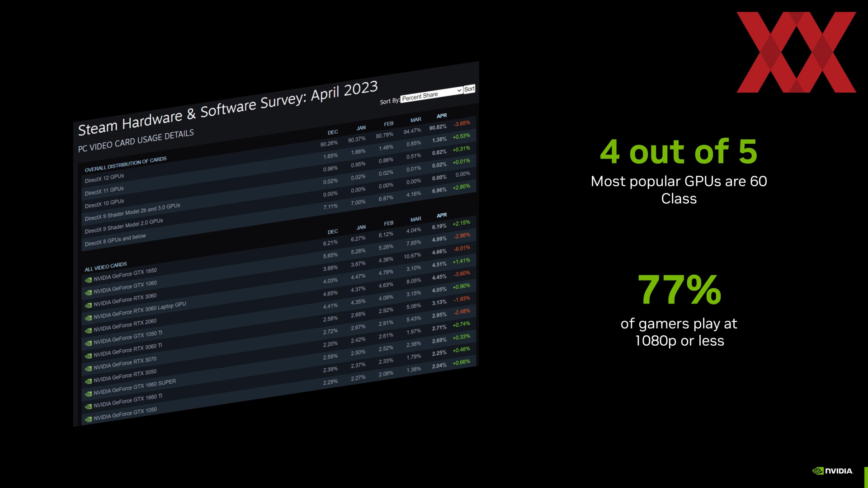Click the NVIDIA logo beside GeForce GTX 1050 Ti
868x488 pixels.
[88, 343]
